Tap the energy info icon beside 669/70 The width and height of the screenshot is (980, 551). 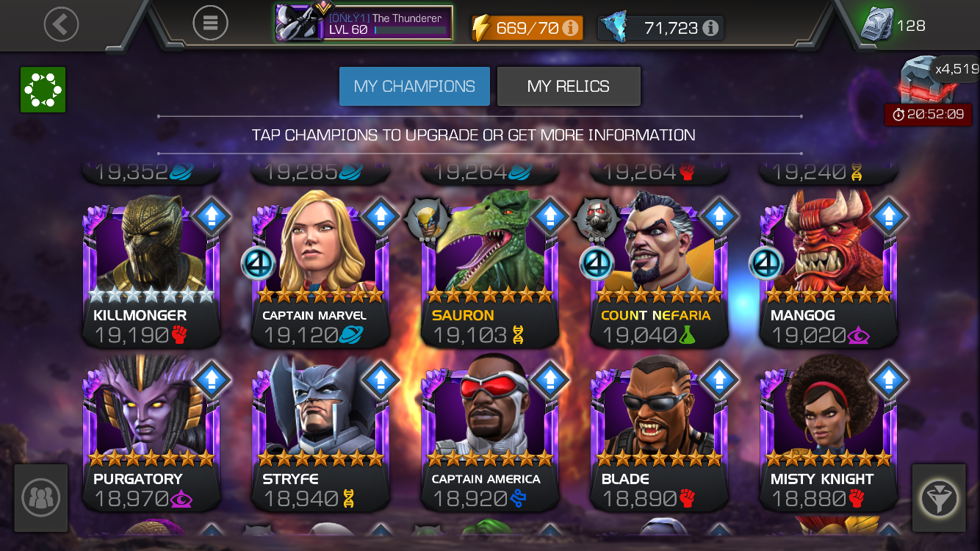(570, 29)
